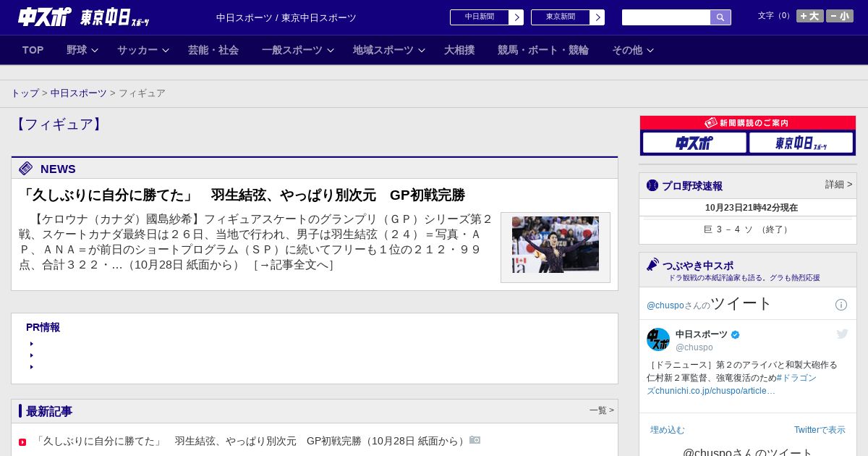Open つぶやき中スポ heading link

(698, 266)
